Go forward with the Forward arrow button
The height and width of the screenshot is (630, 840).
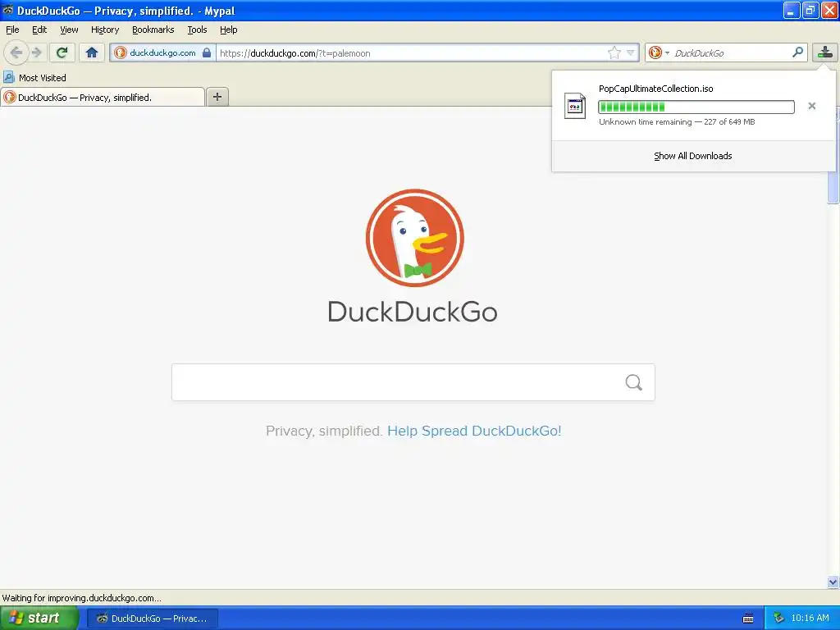(36, 52)
